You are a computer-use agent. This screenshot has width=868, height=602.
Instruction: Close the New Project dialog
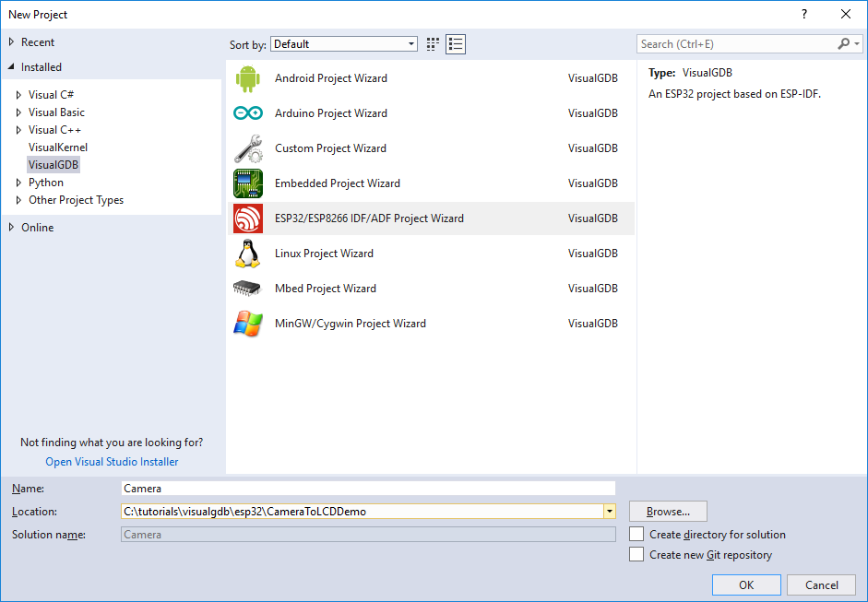846,15
